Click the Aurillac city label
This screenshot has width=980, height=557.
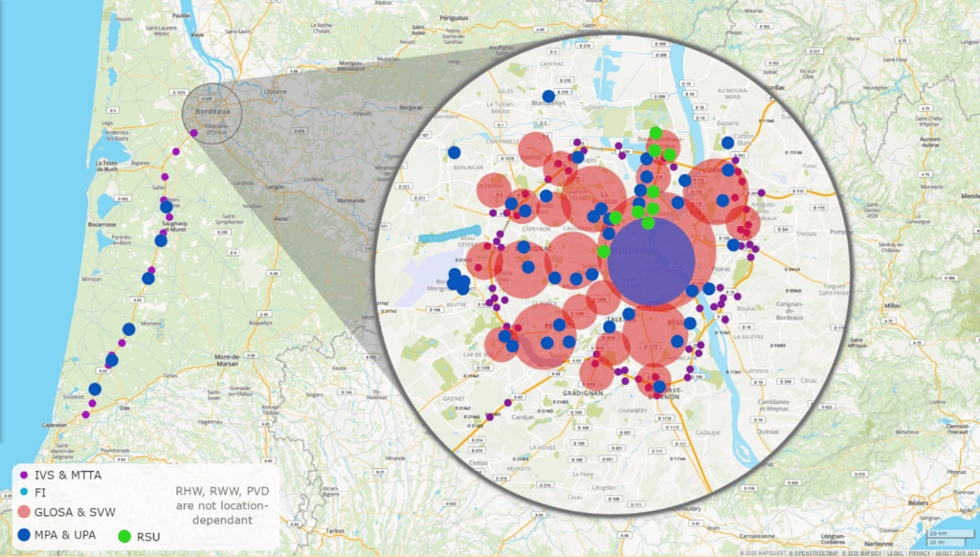[772, 87]
